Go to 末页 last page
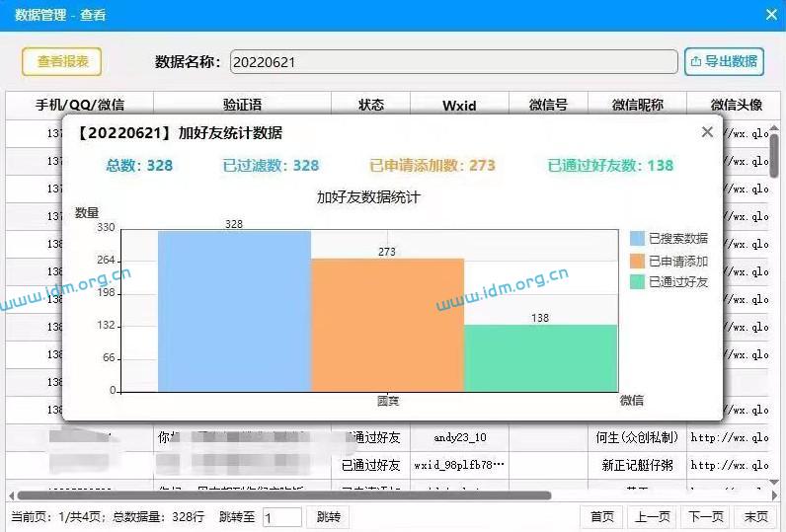786x532 pixels. pyautogui.click(x=756, y=517)
